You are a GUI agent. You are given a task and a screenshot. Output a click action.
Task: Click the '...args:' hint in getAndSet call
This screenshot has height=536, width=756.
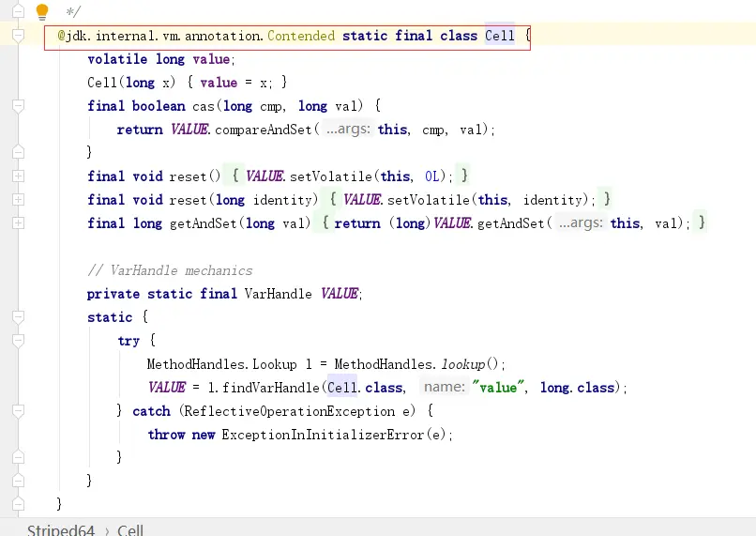581,222
